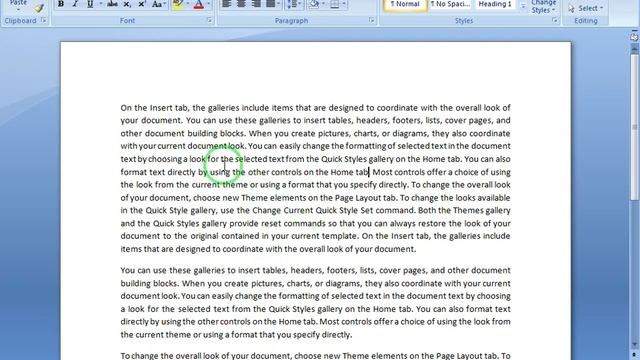
Task: Toggle Bold formatting in the Font group
Action: [61, 4]
